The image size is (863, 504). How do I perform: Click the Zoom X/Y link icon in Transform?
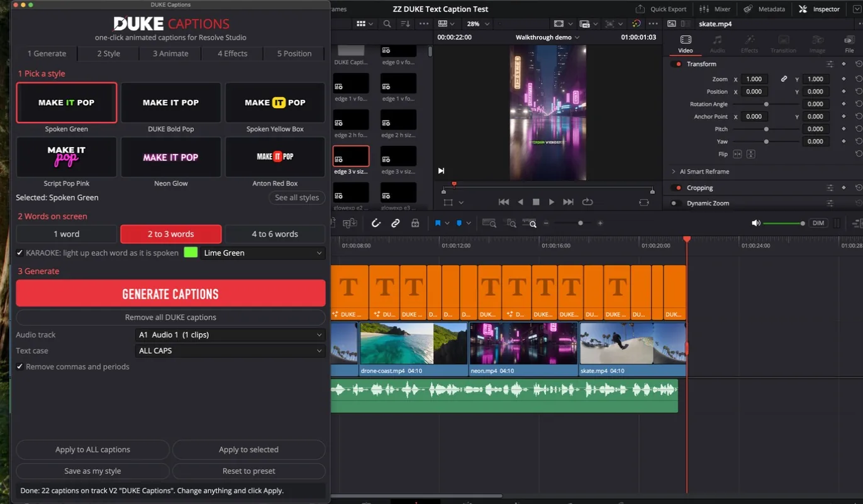pyautogui.click(x=784, y=79)
